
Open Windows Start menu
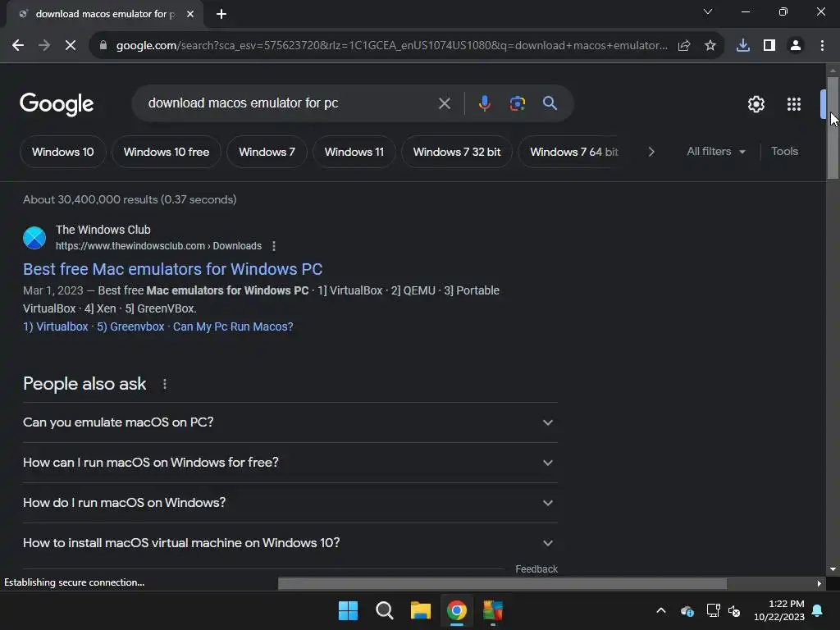point(348,610)
